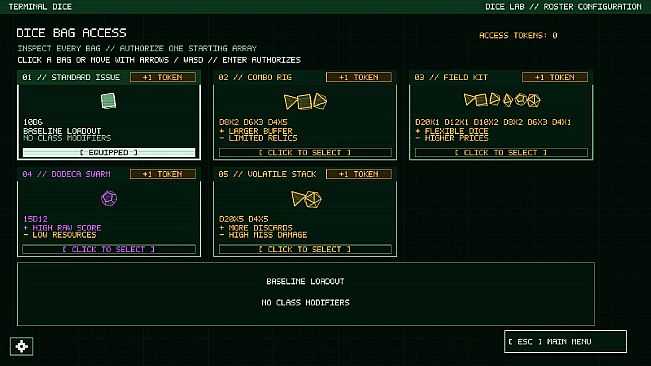This screenshot has width=651, height=366.
Task: Click "+ High Raw Score" perk text
Action: [x=62, y=227]
